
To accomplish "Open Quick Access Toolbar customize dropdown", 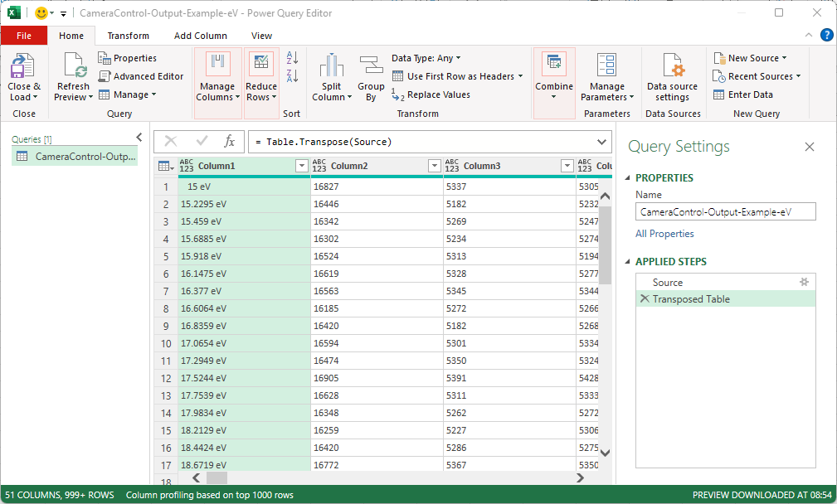I will tap(63, 13).
